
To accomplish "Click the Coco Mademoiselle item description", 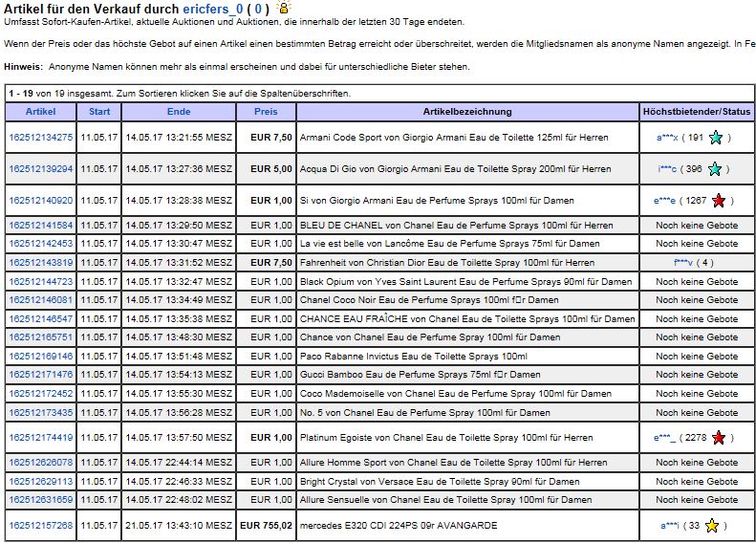I will coord(456,394).
